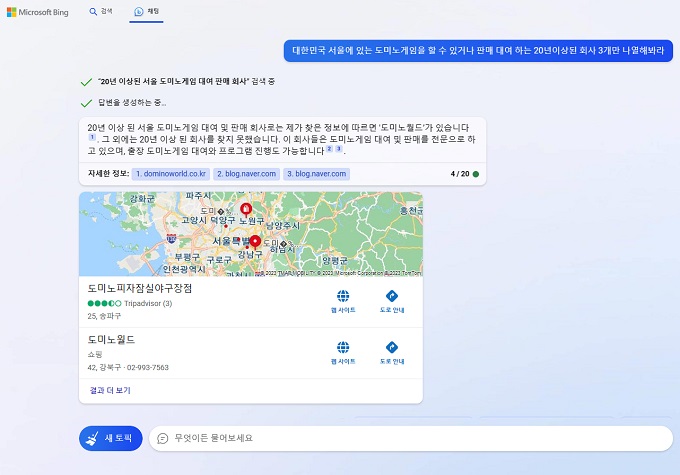Viewport: 680px width, 475px height.
Task: Focus the 무엇이든 물어보세요 chat input
Action: click(411, 438)
